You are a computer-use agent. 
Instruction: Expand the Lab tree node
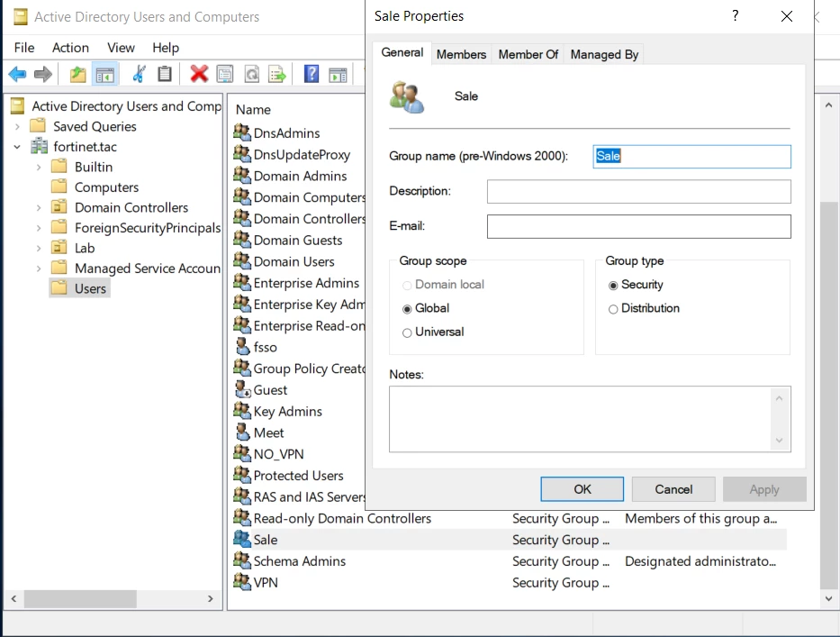pyautogui.click(x=39, y=248)
